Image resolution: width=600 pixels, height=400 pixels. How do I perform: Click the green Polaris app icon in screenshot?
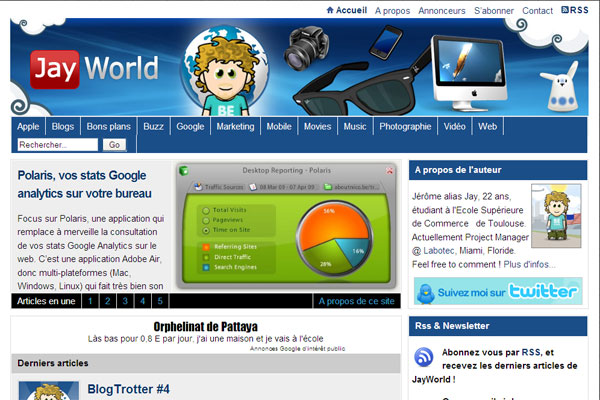(x=184, y=170)
